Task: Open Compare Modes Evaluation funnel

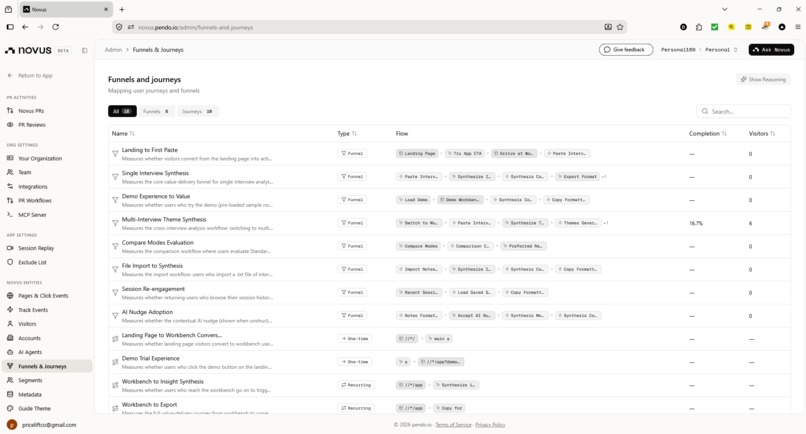Action: tap(158, 243)
